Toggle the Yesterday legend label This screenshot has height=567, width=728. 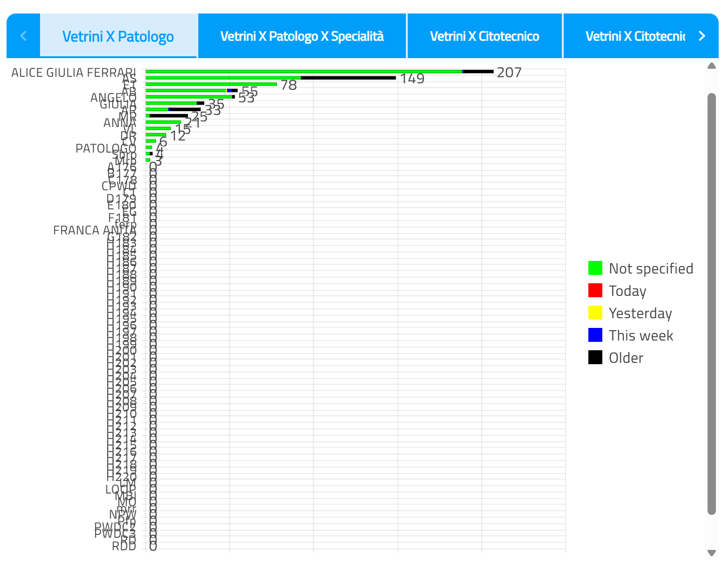pyautogui.click(x=640, y=314)
